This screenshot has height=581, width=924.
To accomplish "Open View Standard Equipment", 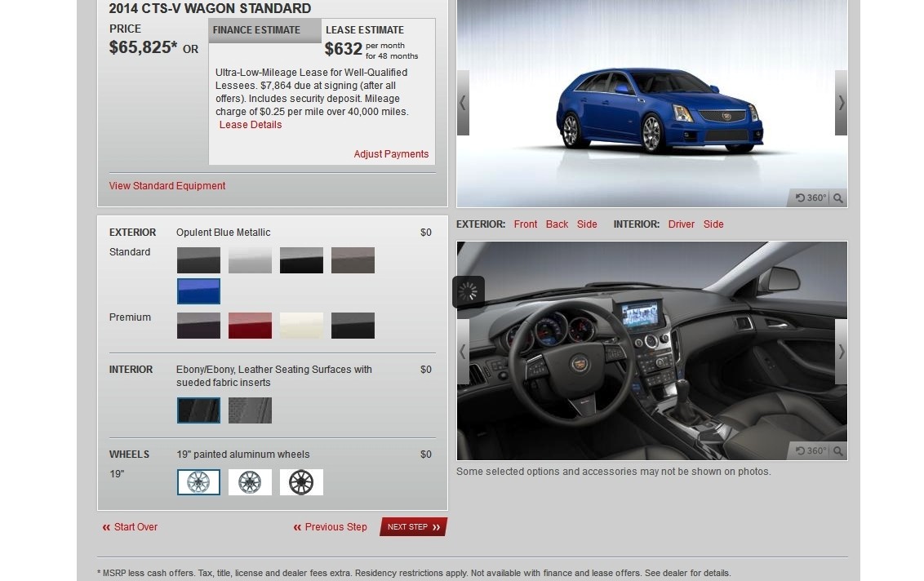I will tap(167, 186).
